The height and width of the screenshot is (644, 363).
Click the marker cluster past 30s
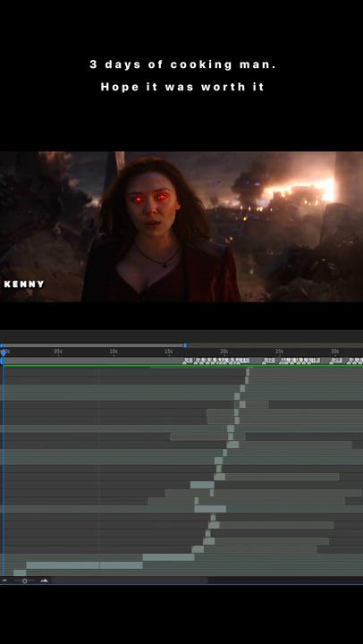tap(355, 360)
